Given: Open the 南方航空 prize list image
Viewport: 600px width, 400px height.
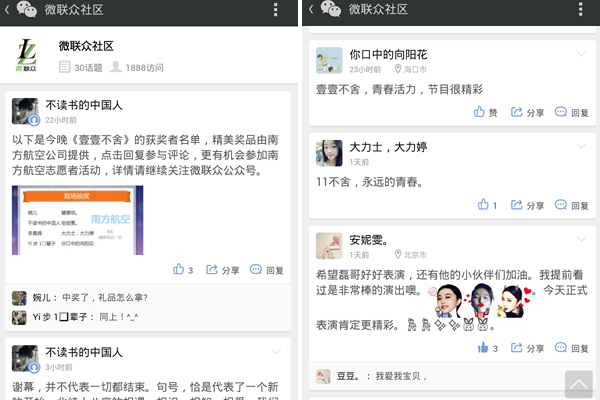Looking at the screenshot, I should tap(78, 220).
